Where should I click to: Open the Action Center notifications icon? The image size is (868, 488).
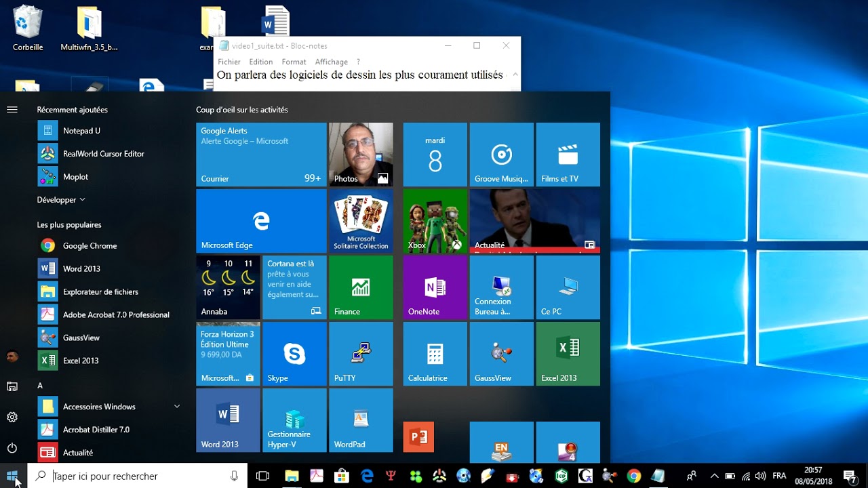[849, 476]
